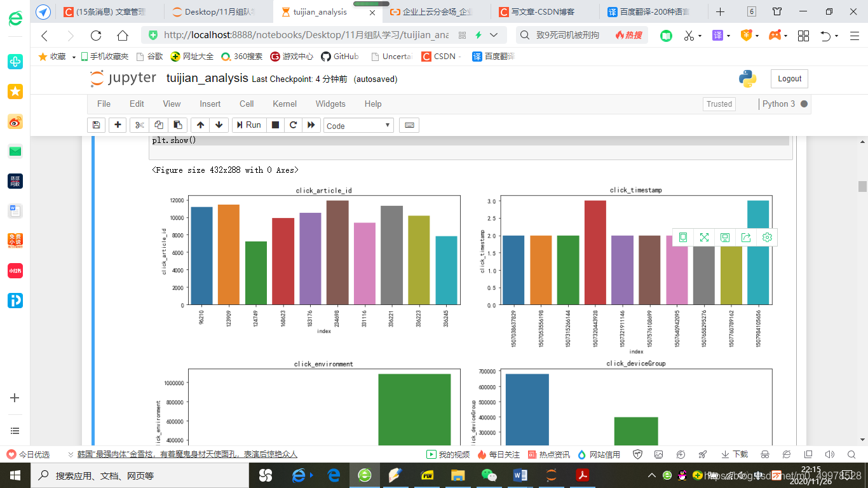This screenshot has height=488, width=868.
Task: Open cell type Code dropdown
Action: pyautogui.click(x=358, y=126)
